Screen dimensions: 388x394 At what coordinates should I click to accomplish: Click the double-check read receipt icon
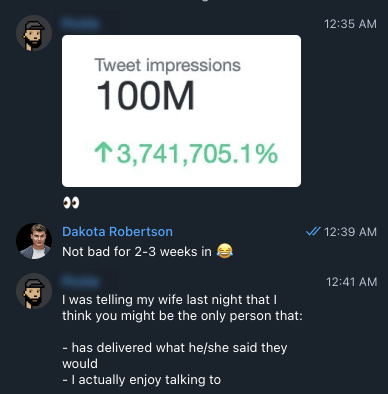pos(313,232)
